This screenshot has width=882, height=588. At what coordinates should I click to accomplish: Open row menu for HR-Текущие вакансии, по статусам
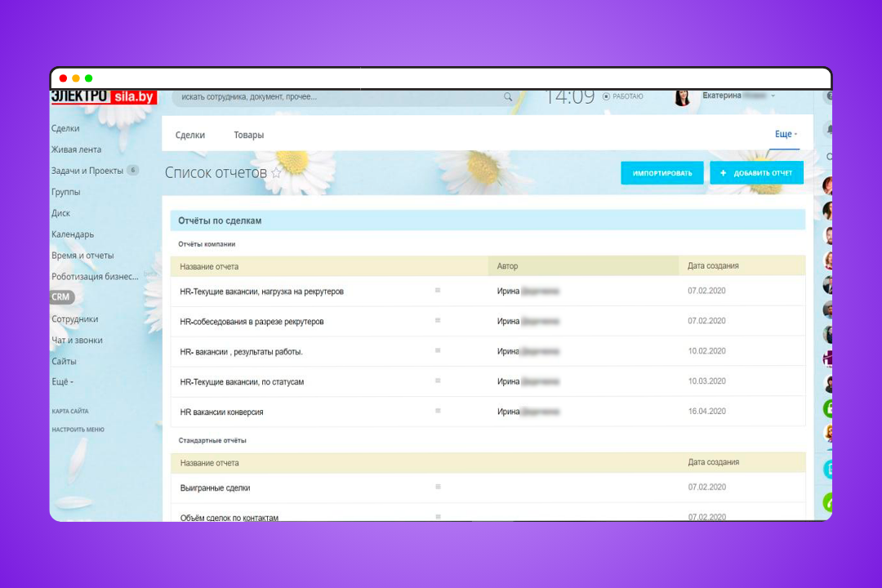(x=438, y=381)
